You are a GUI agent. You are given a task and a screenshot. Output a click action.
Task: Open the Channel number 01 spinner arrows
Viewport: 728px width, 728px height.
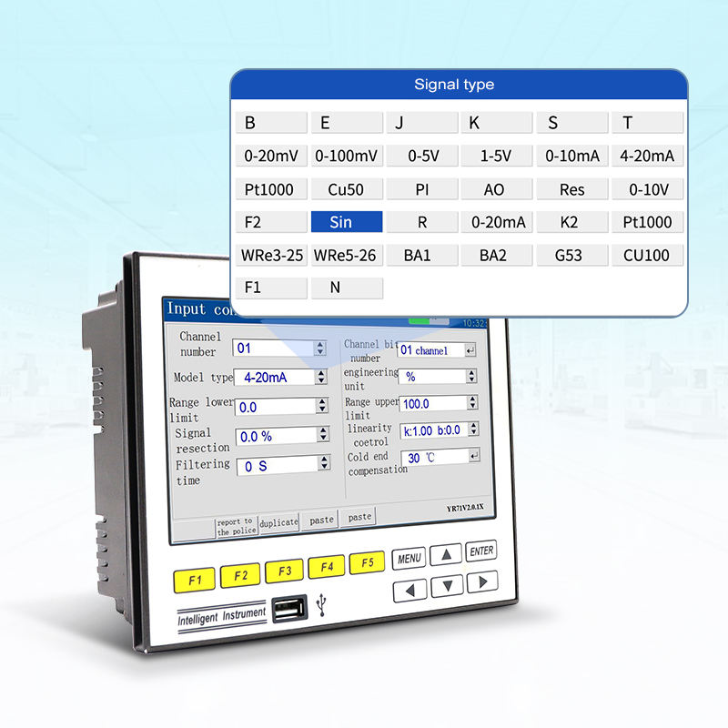click(x=320, y=348)
